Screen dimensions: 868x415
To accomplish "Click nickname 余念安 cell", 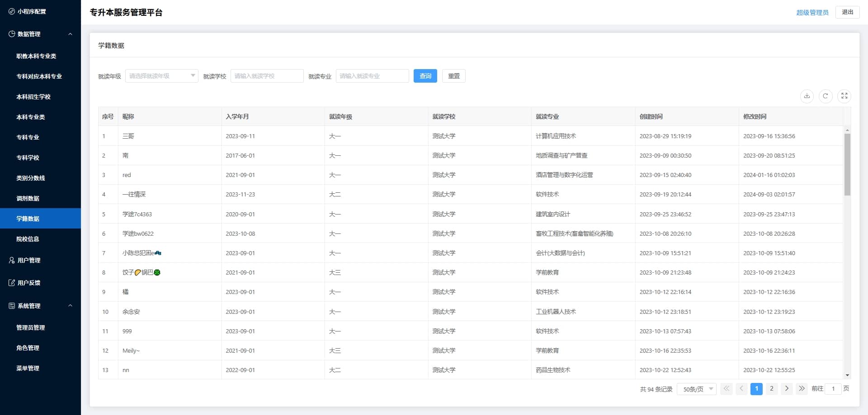I will coord(131,312).
